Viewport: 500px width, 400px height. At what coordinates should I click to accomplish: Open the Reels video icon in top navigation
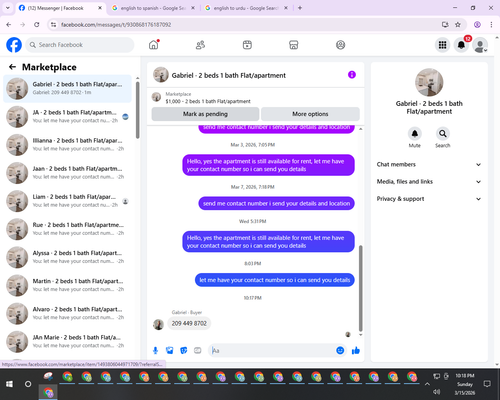(247, 45)
